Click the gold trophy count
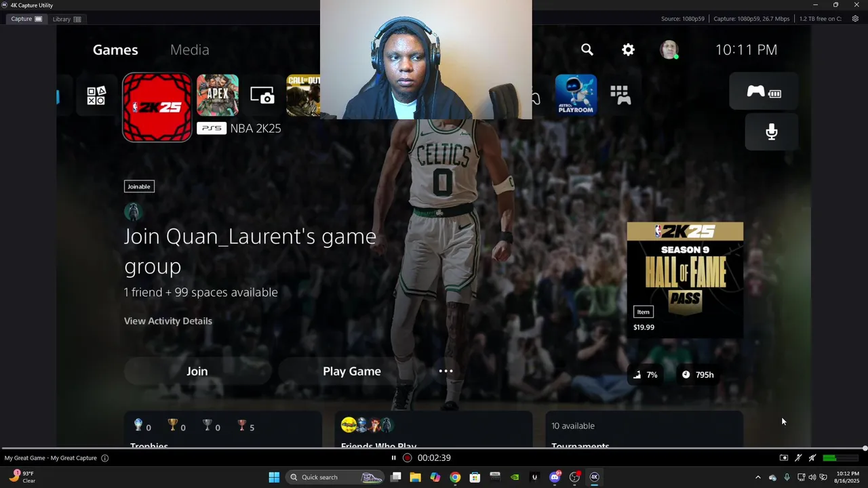 click(176, 426)
